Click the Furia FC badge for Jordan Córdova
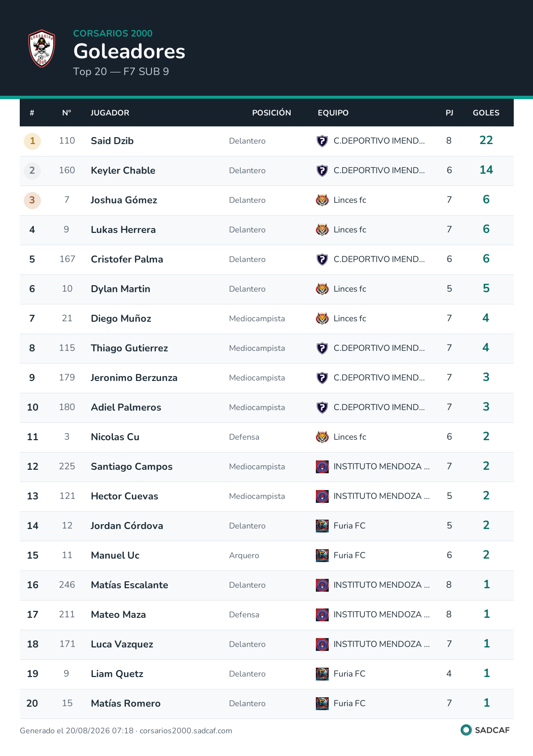This screenshot has width=533, height=756. [322, 526]
